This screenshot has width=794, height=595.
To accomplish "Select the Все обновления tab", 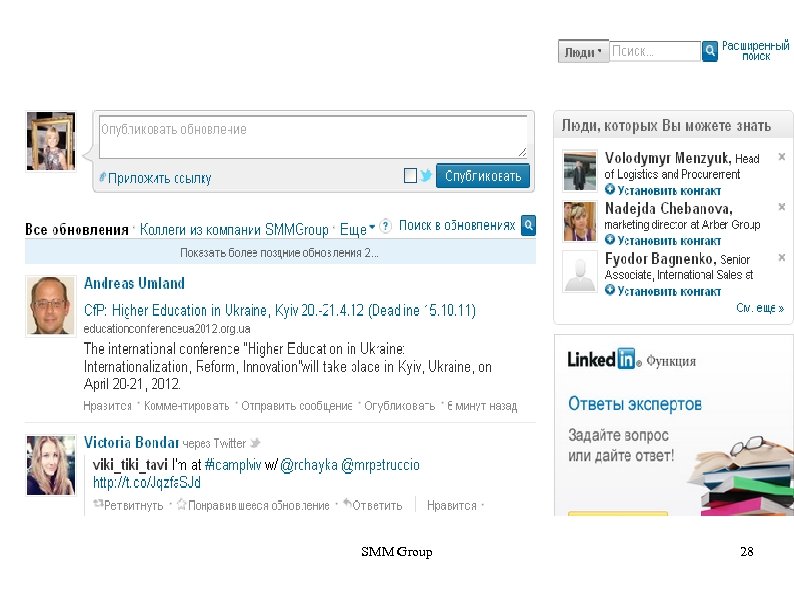I will (76, 229).
